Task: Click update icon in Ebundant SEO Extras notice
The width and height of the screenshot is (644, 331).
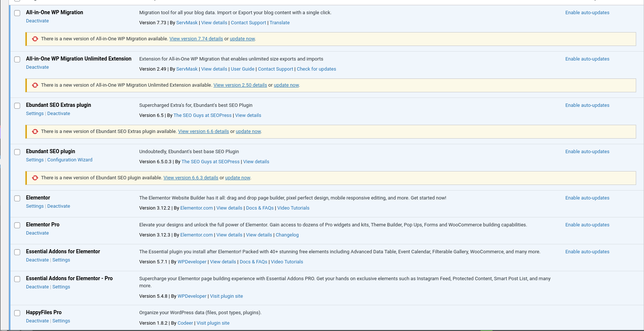Action: click(35, 132)
